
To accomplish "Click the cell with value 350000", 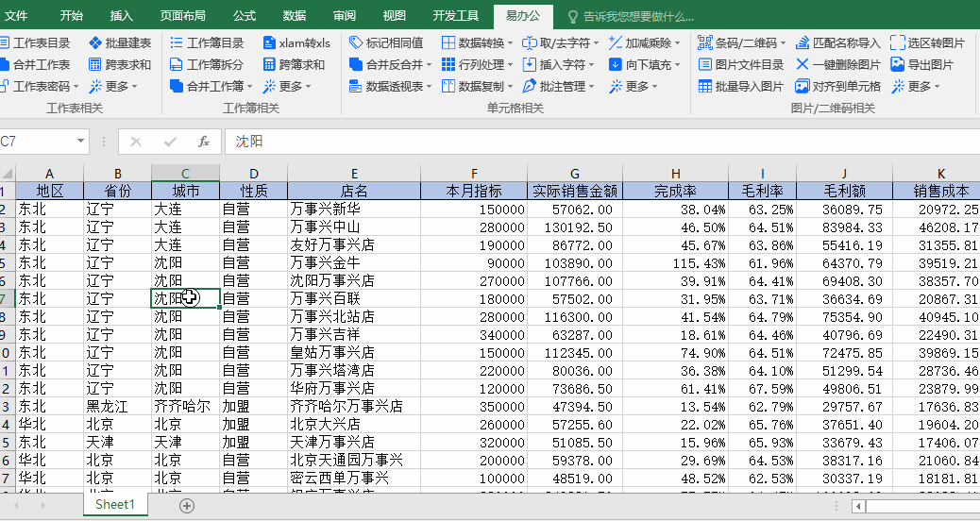I will 474,406.
